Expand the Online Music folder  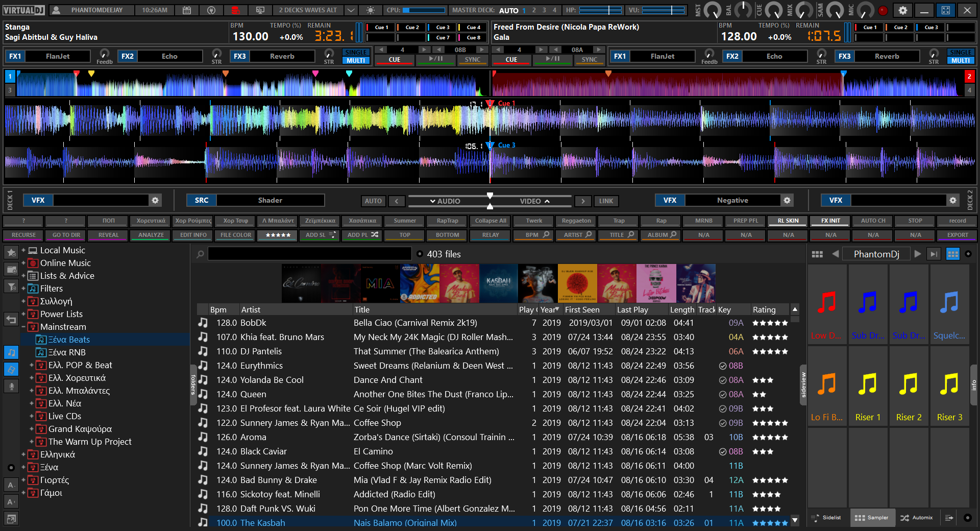pos(23,263)
